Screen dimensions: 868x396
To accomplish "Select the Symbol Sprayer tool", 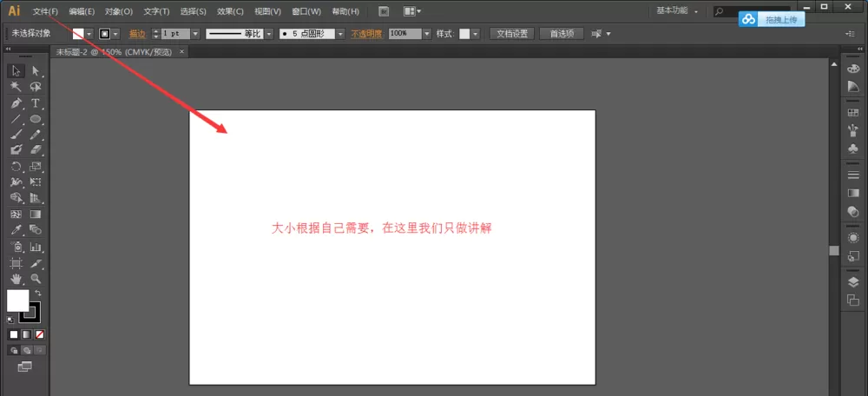I will (x=16, y=247).
